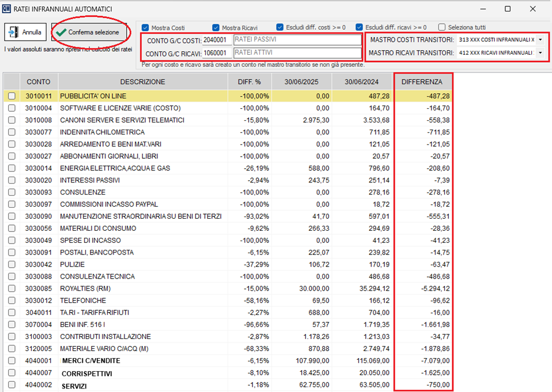The image size is (552, 392).
Task: Uncheck the Mostra Costi checkbox
Action: pyautogui.click(x=145, y=28)
